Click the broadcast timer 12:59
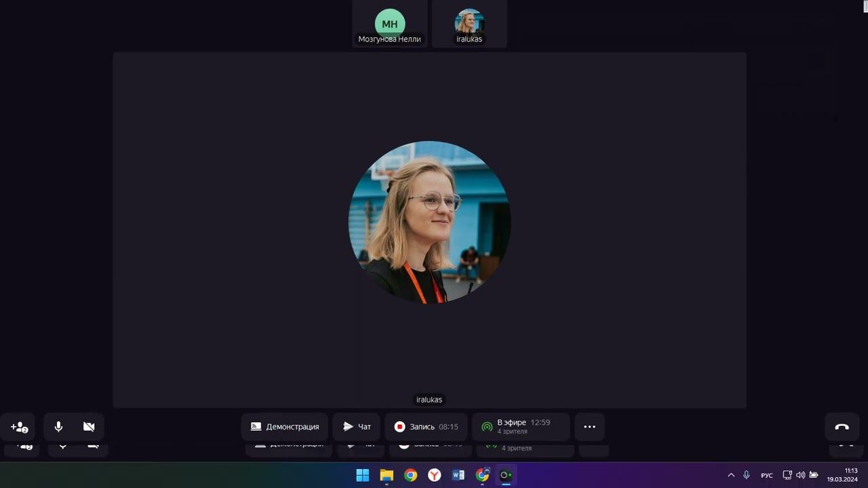This screenshot has height=488, width=868. coord(540,422)
